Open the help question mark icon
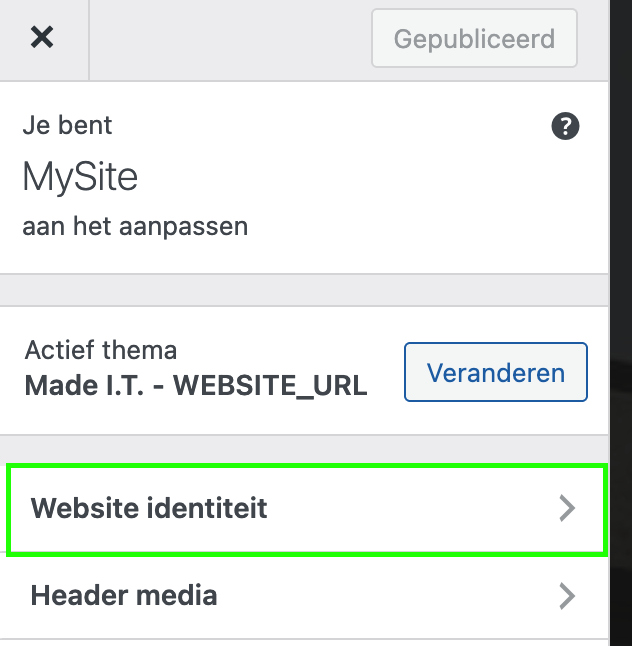 coord(565,127)
